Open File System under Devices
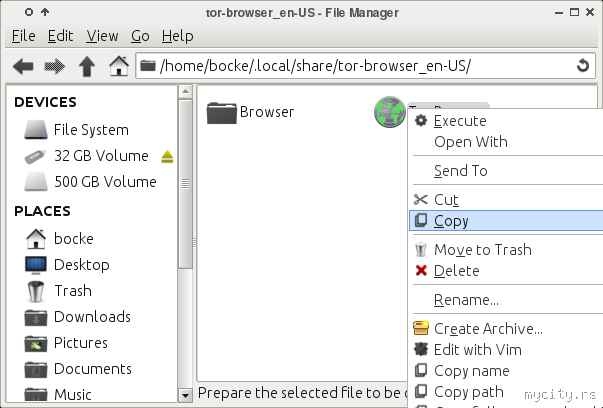603x408 pixels. pos(90,130)
